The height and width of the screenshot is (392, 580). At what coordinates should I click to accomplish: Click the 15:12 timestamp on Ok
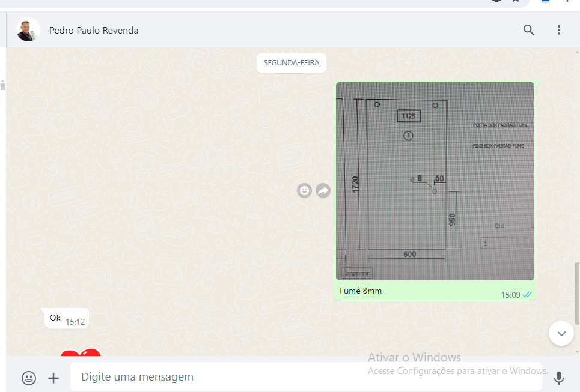pyautogui.click(x=75, y=322)
